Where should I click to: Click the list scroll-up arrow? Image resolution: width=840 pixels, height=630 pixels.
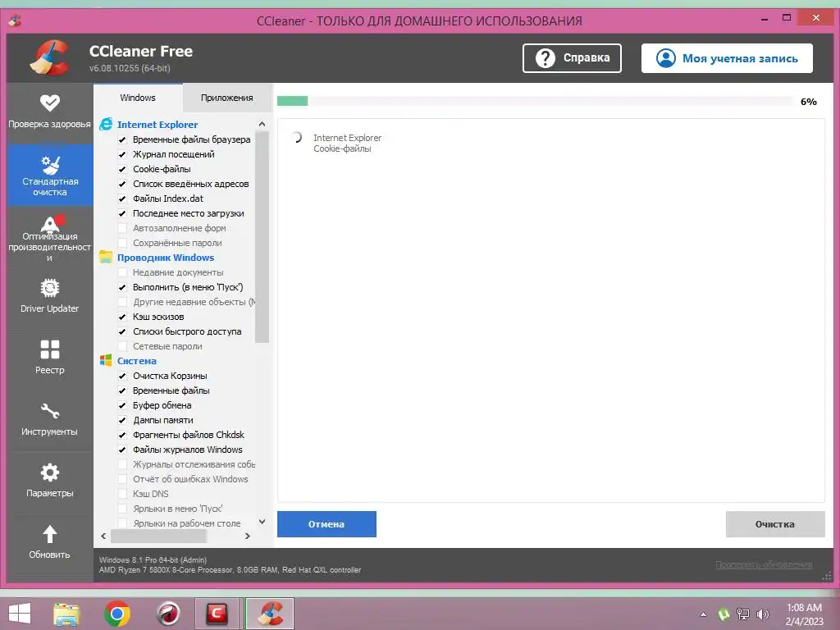262,125
